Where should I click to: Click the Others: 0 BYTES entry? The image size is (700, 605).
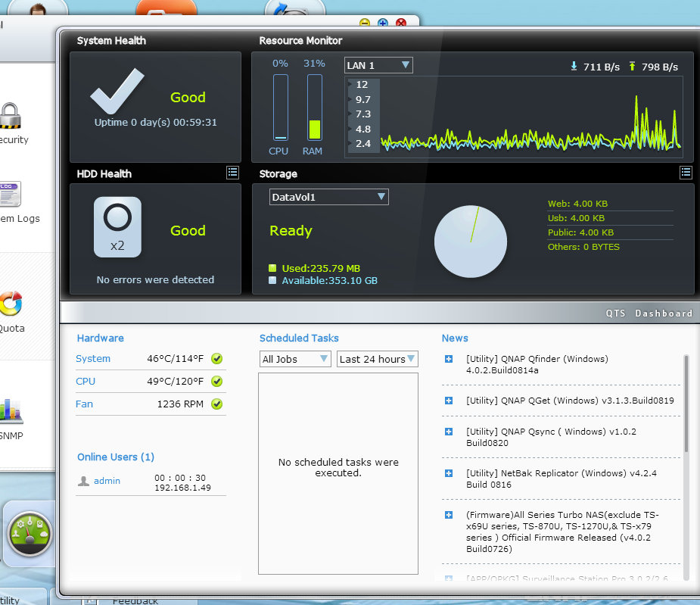583,247
